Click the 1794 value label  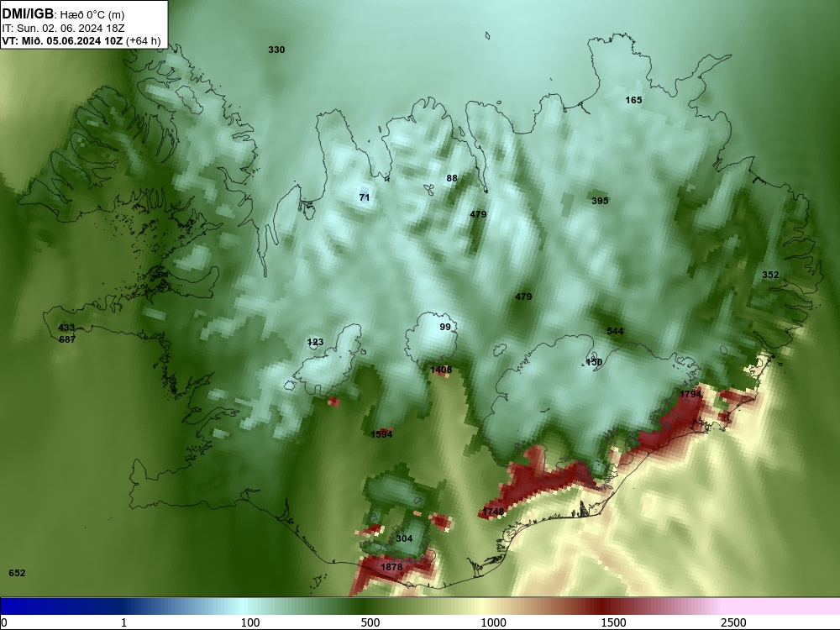coord(690,394)
